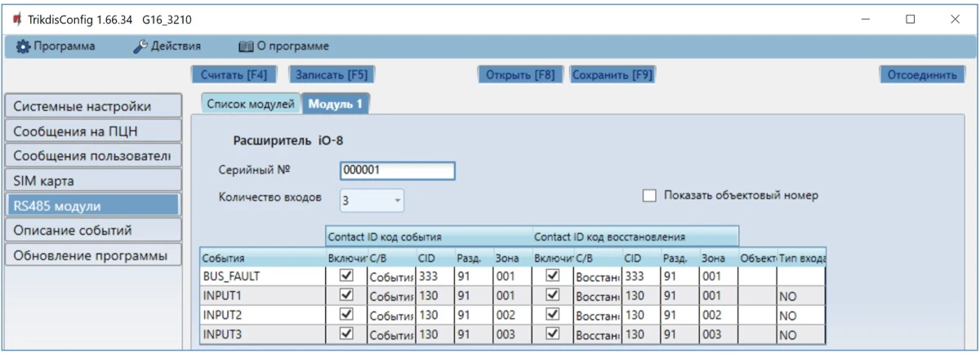The height and width of the screenshot is (354, 980).
Task: Click the Серийный № input field
Action: [x=397, y=170]
